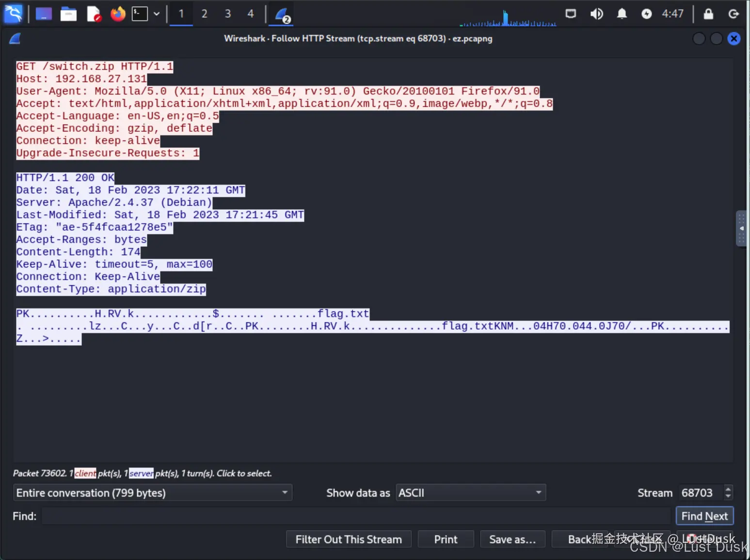Switch to workspace 2
The width and height of the screenshot is (750, 560).
pyautogui.click(x=205, y=14)
